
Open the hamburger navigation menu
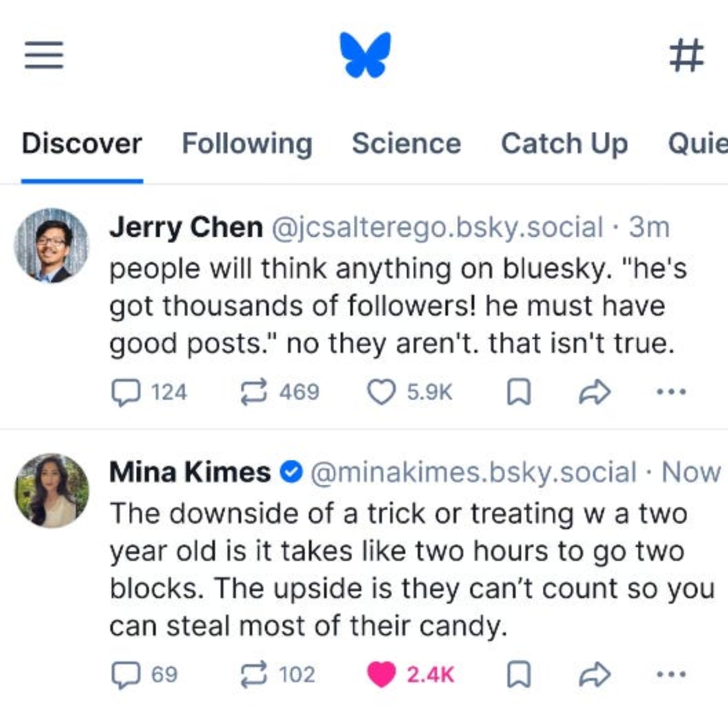[44, 55]
